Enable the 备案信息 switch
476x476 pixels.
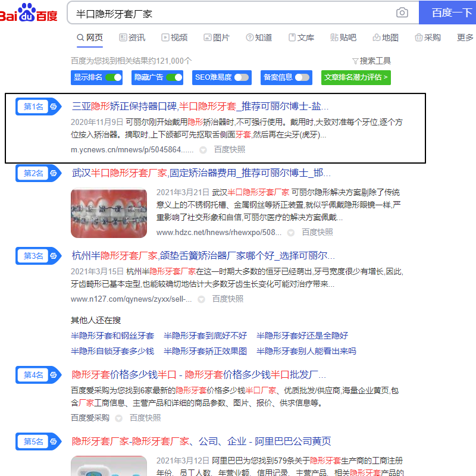302,78
